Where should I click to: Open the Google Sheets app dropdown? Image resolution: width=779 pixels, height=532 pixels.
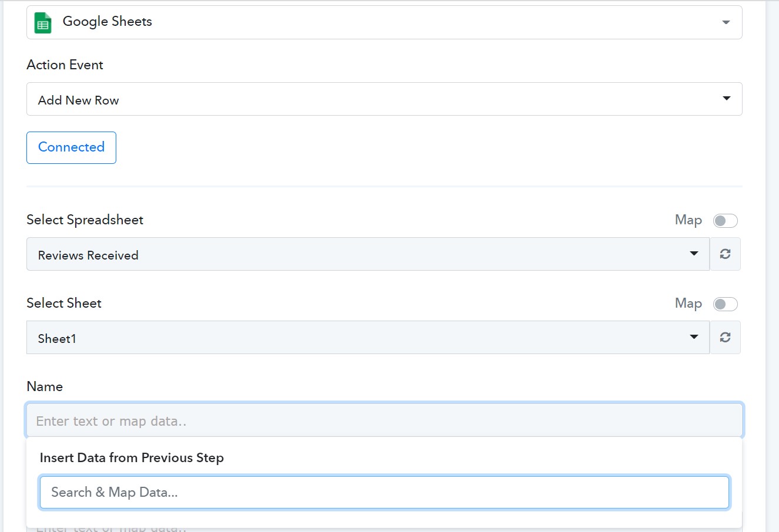(x=384, y=22)
